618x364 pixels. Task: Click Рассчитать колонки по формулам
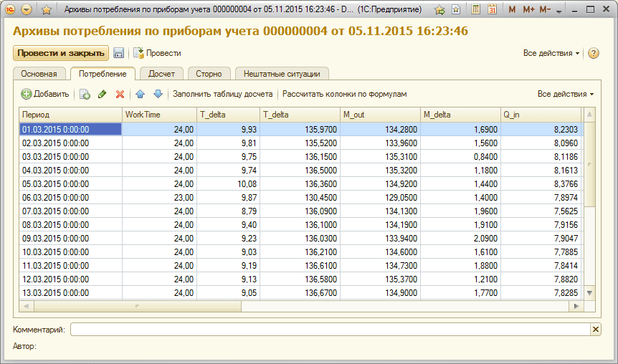tap(344, 94)
